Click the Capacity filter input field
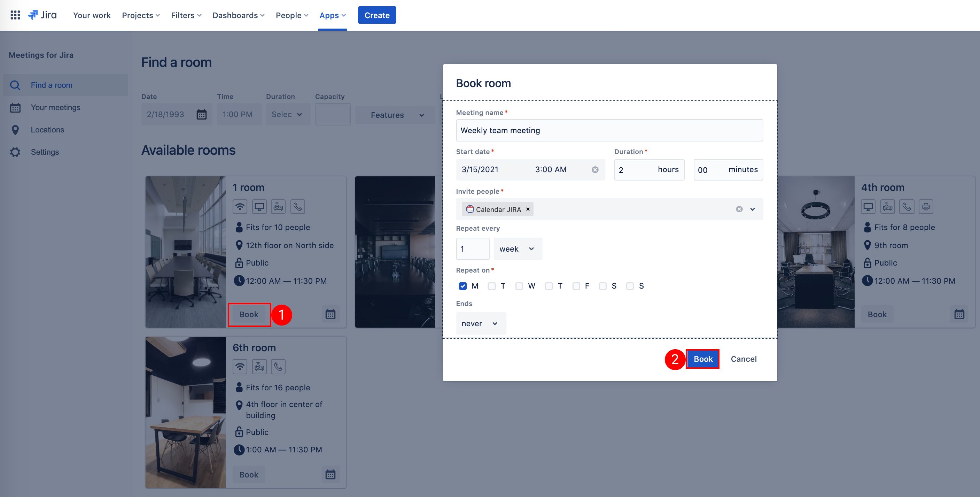This screenshot has width=980, height=497. (333, 114)
